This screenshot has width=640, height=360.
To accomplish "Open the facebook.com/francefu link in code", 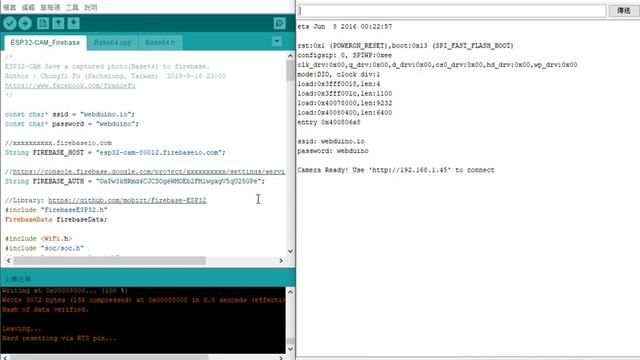I will (70, 86).
